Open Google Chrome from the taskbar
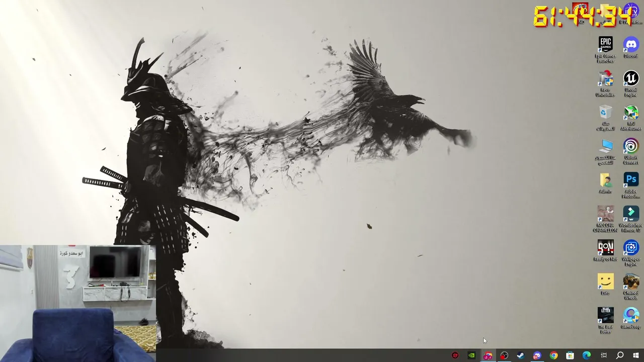This screenshot has height=362, width=644. [x=553, y=355]
